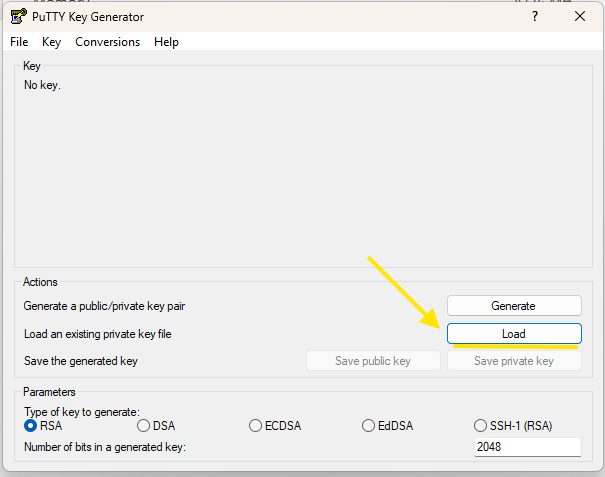605x477 pixels.
Task: Click the Save public key button
Action: tap(373, 361)
